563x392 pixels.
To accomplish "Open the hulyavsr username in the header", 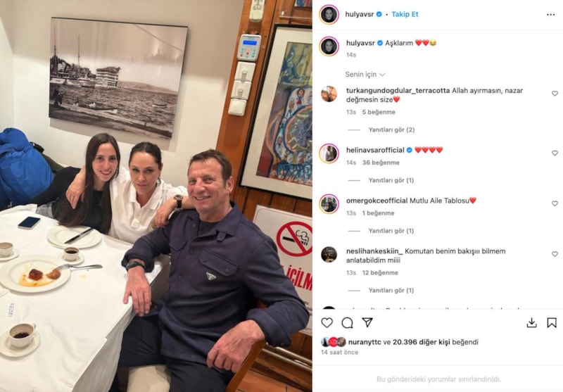I will click(x=360, y=14).
